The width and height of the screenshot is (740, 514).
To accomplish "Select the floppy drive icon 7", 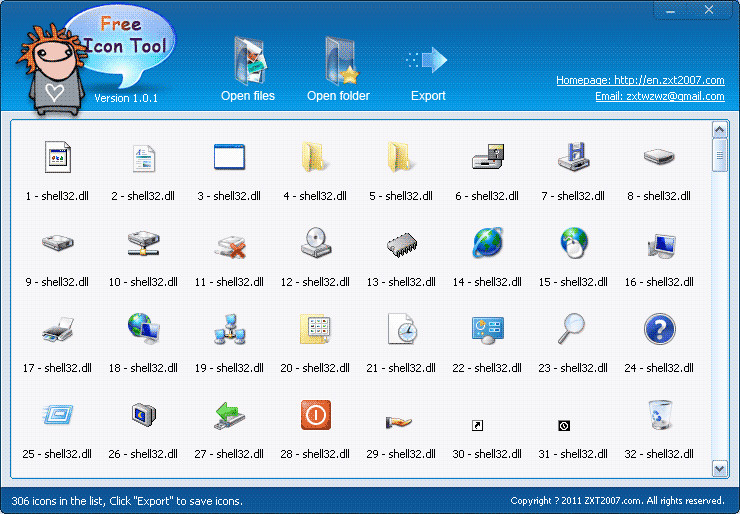I will coord(573,171).
